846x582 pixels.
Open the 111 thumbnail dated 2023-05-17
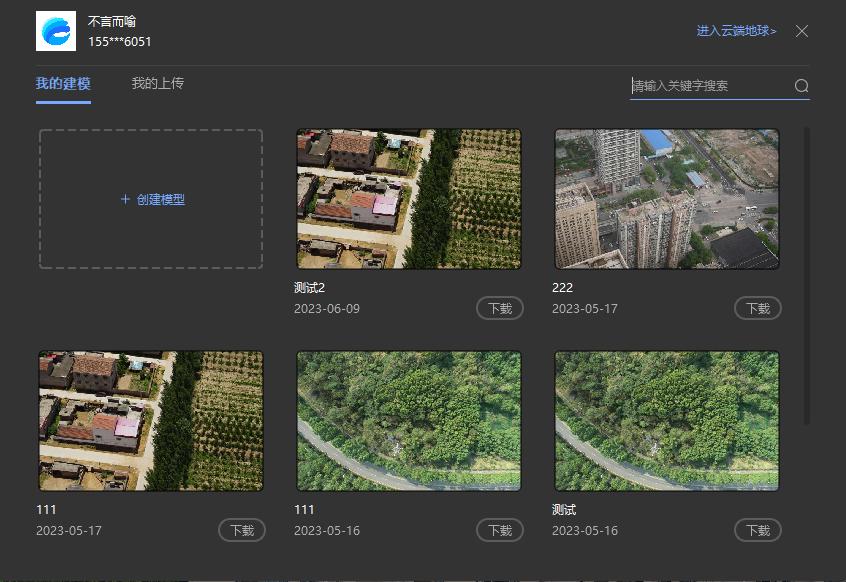click(151, 421)
